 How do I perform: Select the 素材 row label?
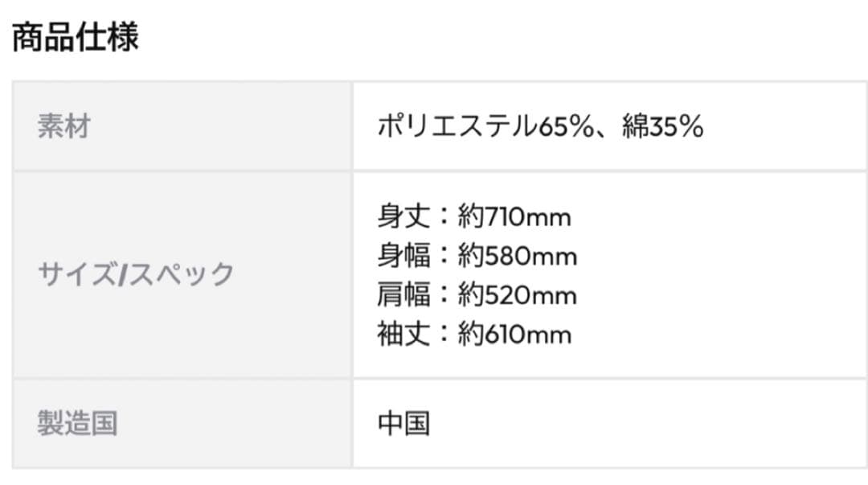tap(63, 127)
